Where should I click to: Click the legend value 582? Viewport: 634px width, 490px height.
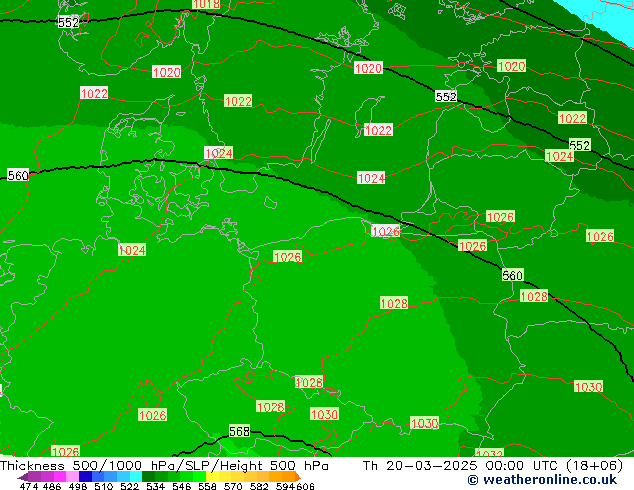pos(259,486)
